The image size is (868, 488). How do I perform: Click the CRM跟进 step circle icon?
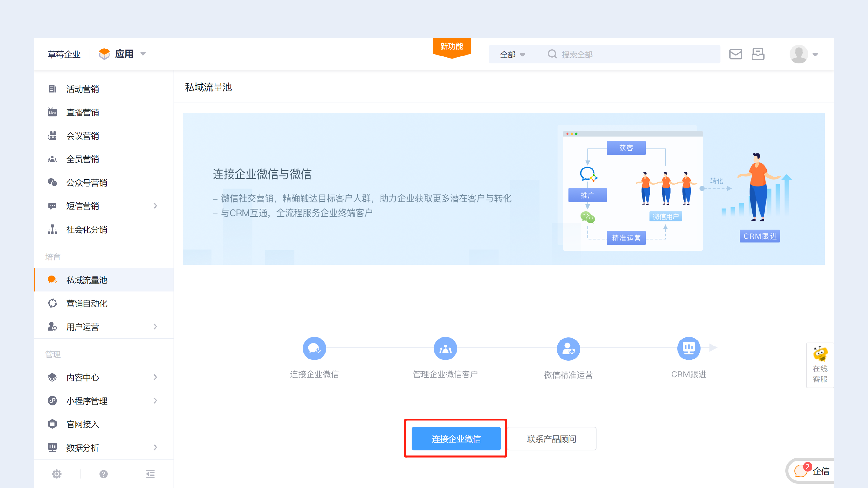click(689, 348)
